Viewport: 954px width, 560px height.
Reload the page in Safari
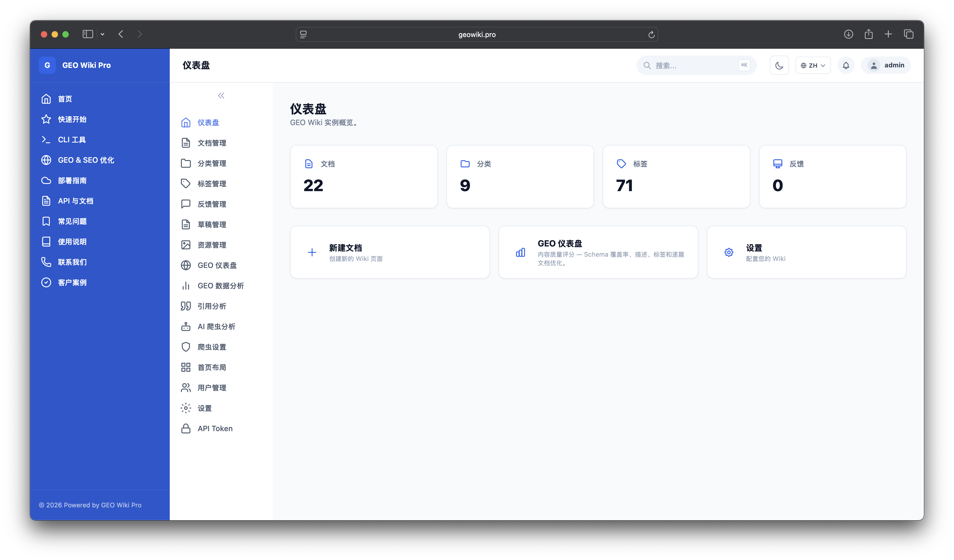coord(651,34)
